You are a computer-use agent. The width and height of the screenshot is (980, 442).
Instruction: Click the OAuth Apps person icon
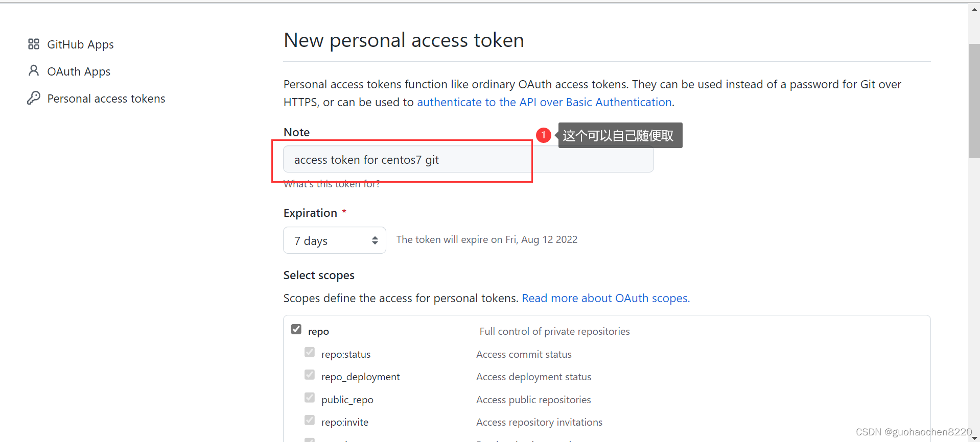(34, 71)
